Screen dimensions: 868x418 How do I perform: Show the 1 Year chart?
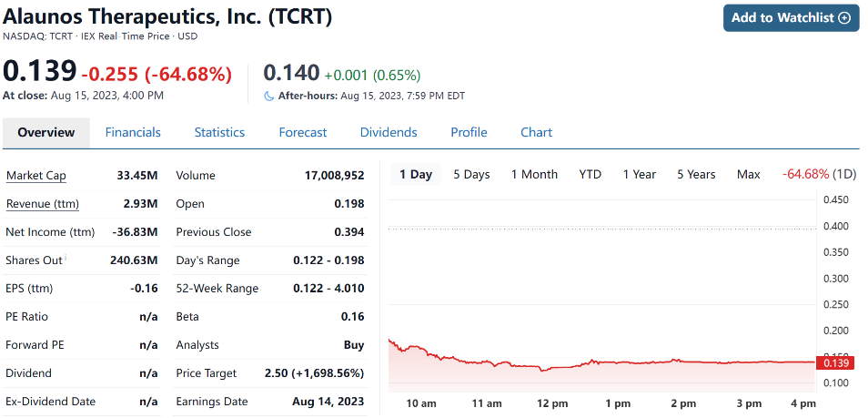pyautogui.click(x=640, y=174)
